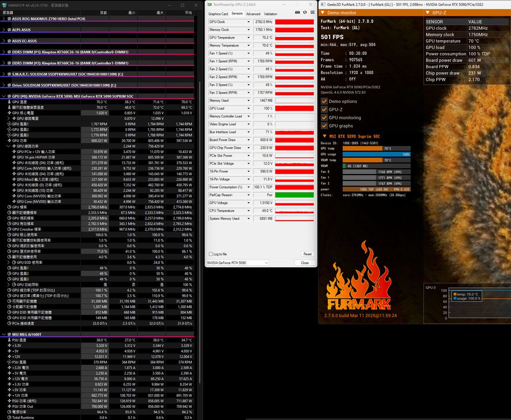The image size is (511, 420).
Task: Collapse the Demo monitor panel in FurMark
Action: [x=323, y=12]
